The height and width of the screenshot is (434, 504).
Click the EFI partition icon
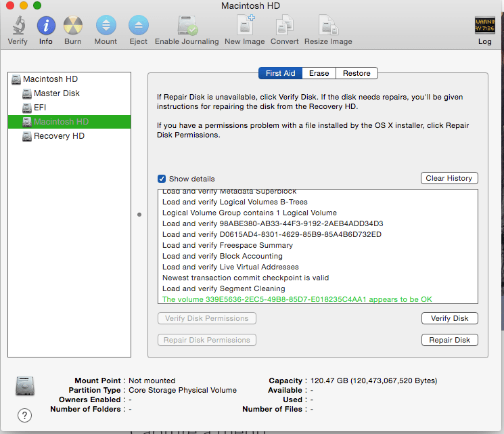click(x=27, y=108)
